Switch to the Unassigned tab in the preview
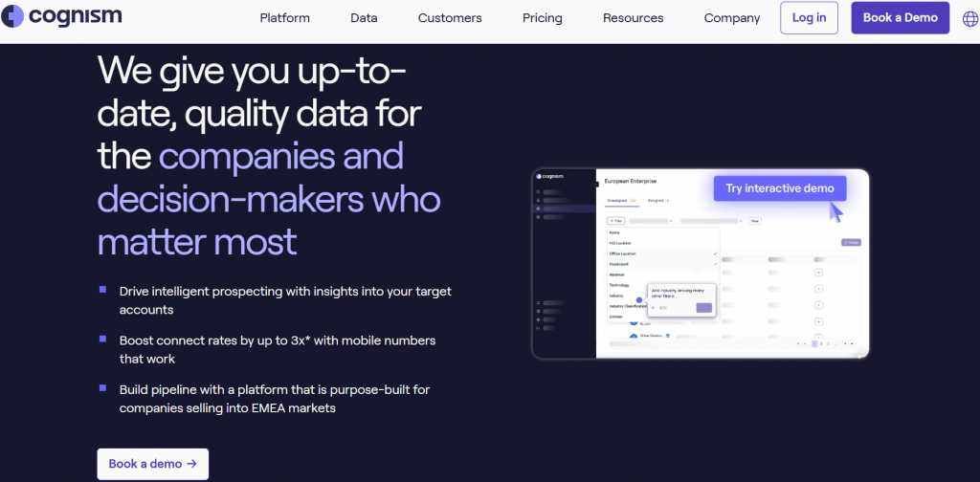Image resolution: width=980 pixels, height=482 pixels. click(x=619, y=201)
